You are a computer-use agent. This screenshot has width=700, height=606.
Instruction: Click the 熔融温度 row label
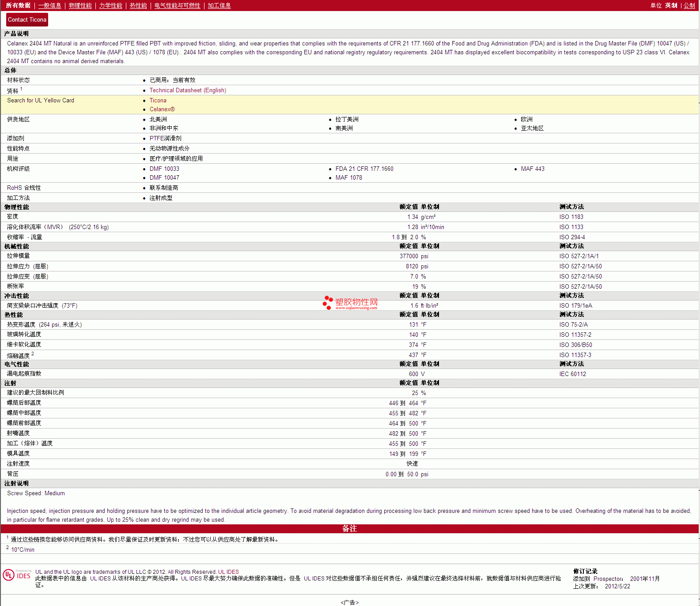[18, 355]
